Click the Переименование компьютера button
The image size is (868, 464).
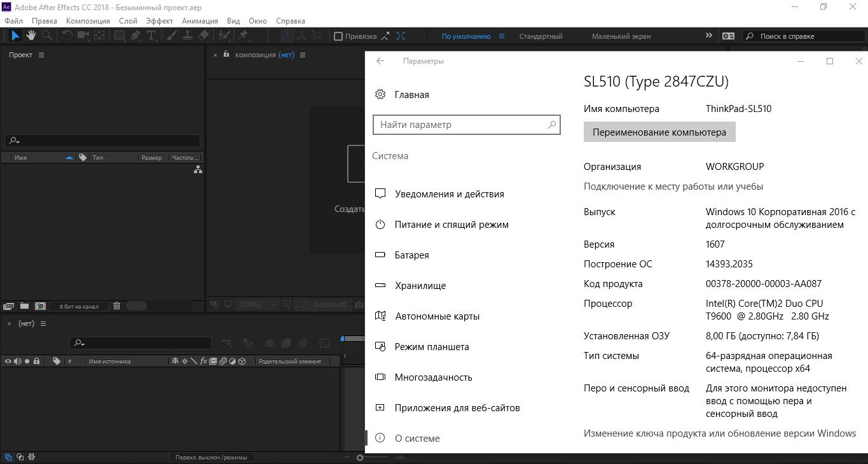pyautogui.click(x=659, y=132)
